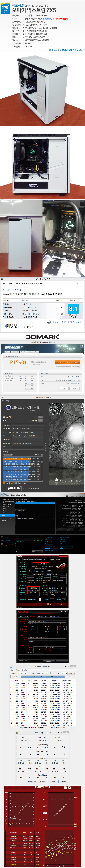The height and width of the screenshot is (868, 85).
Task: Switch to the Basic tab in 3DMark 11
Action: point(7,351)
